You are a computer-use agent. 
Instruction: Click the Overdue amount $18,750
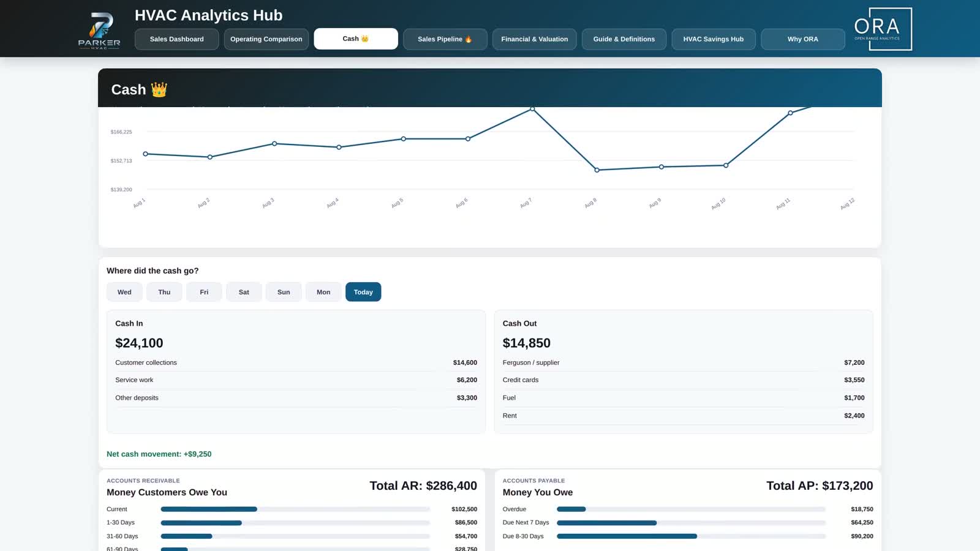click(x=862, y=509)
